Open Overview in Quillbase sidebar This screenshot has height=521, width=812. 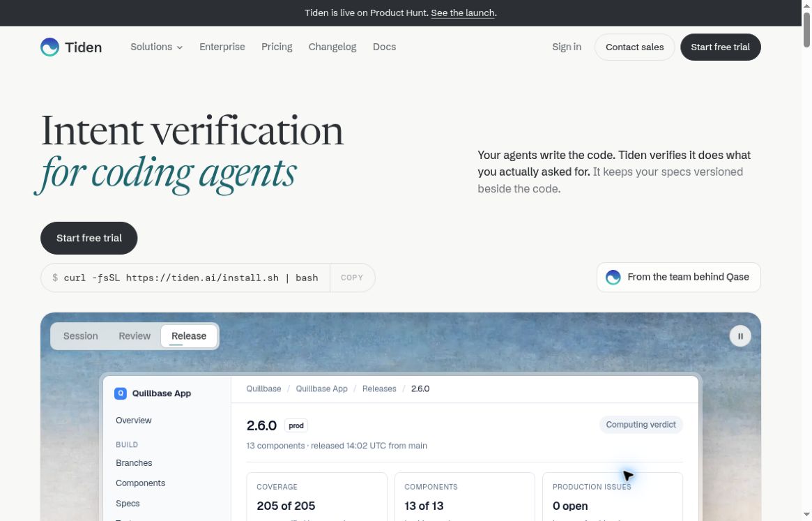(x=134, y=421)
